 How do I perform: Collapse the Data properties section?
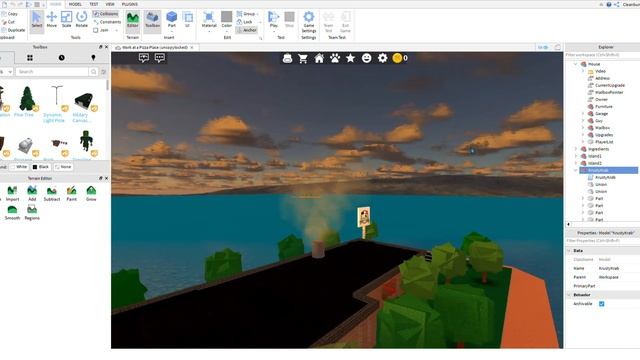569,251
